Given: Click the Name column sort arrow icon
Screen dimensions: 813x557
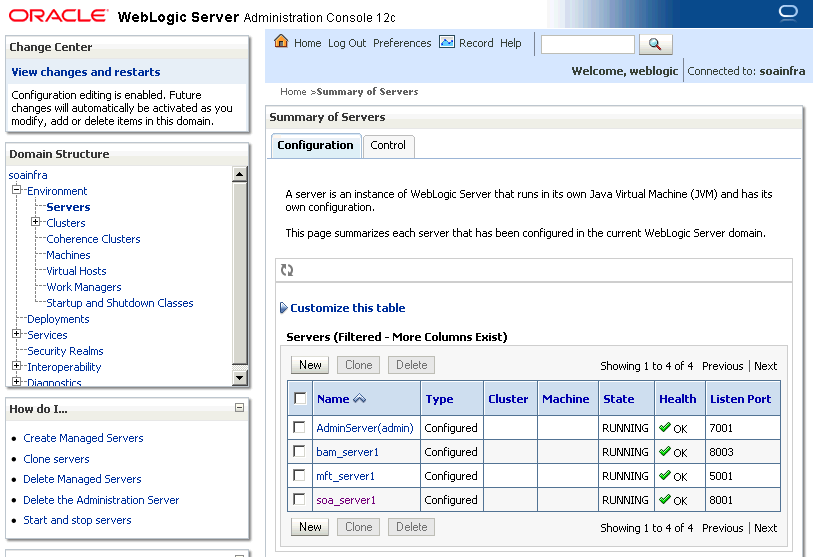Looking at the screenshot, I should coord(359,398).
